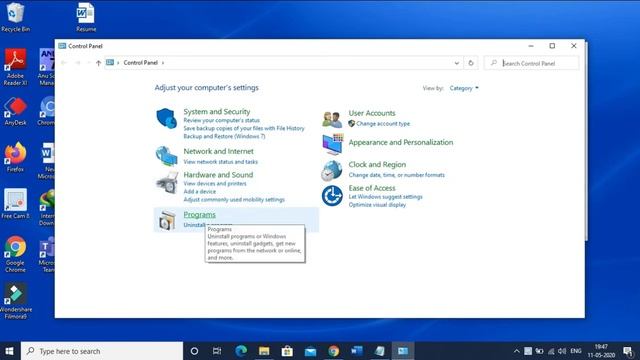Click the Up arrow in navigation bar
640x360 pixels.
(x=98, y=63)
